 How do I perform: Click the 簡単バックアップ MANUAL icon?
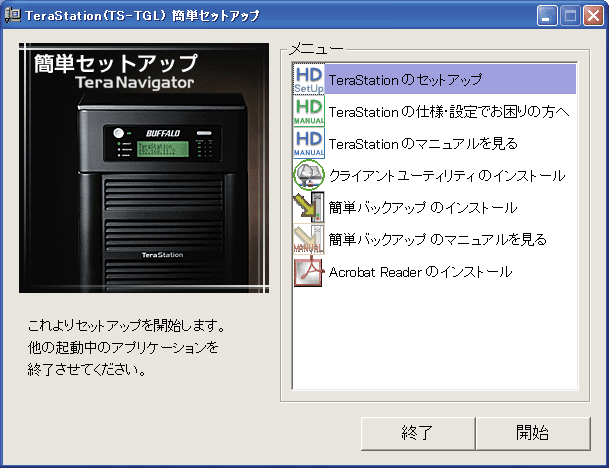(x=309, y=239)
